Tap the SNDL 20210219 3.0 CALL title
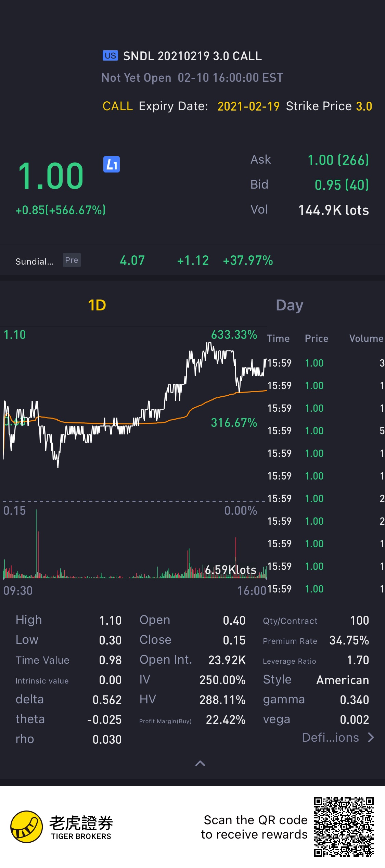 pos(192,56)
